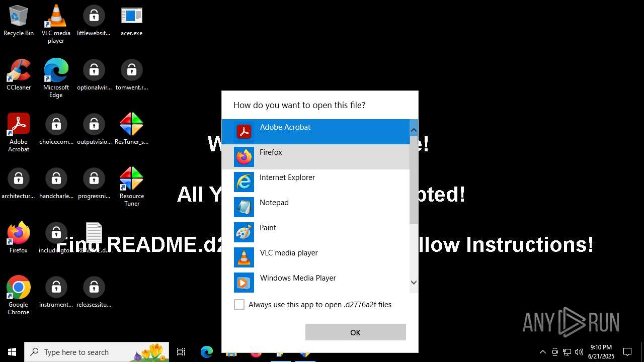This screenshot has height=362, width=644.
Task: Select VLC media player desktop shortcut
Action: (x=56, y=24)
